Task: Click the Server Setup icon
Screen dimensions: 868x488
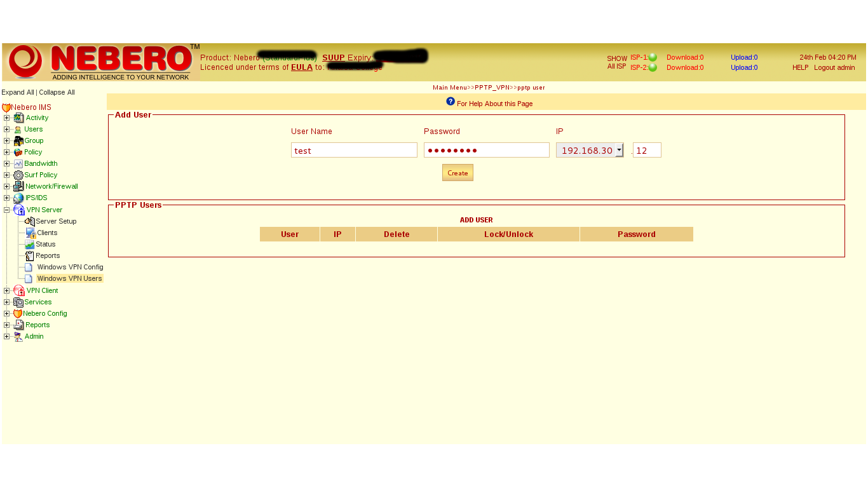Action: [x=30, y=222]
